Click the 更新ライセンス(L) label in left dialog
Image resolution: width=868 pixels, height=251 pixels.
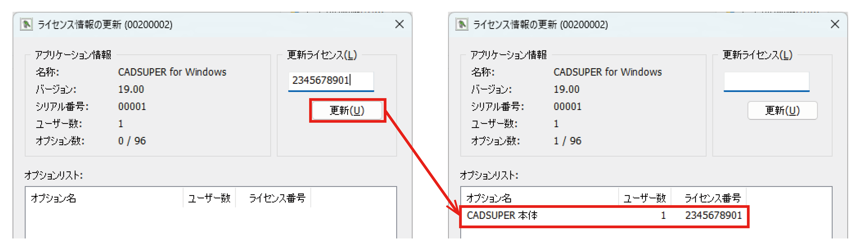pos(322,55)
